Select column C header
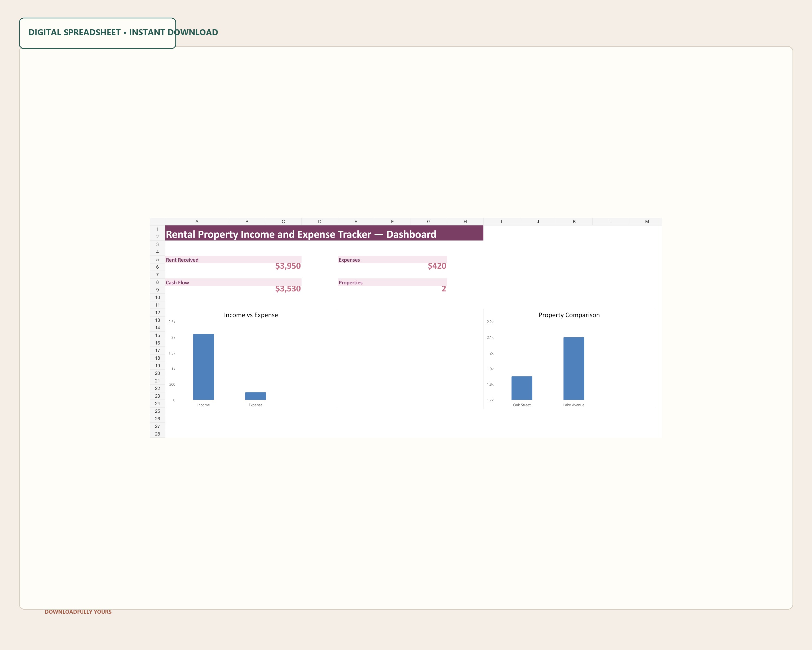 pyautogui.click(x=283, y=222)
